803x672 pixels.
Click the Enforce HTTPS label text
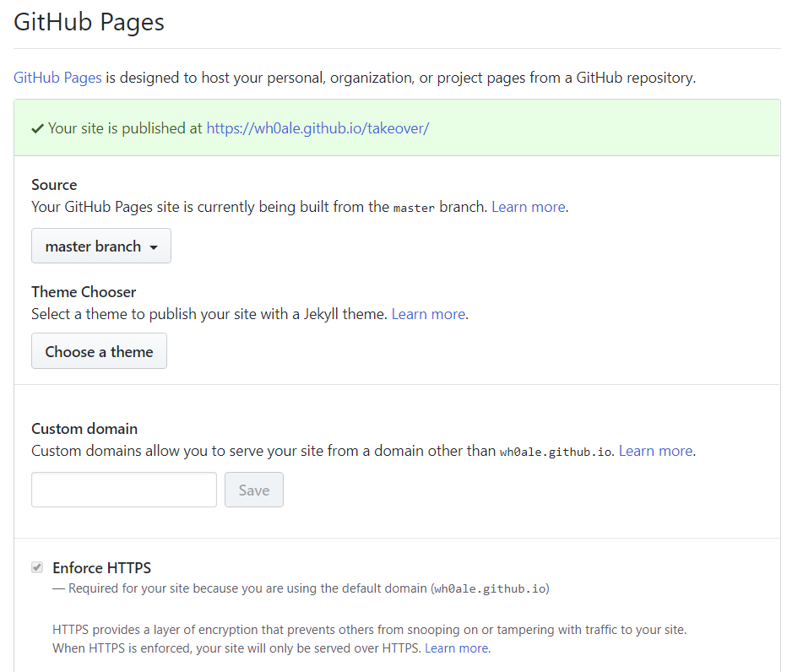[x=102, y=568]
